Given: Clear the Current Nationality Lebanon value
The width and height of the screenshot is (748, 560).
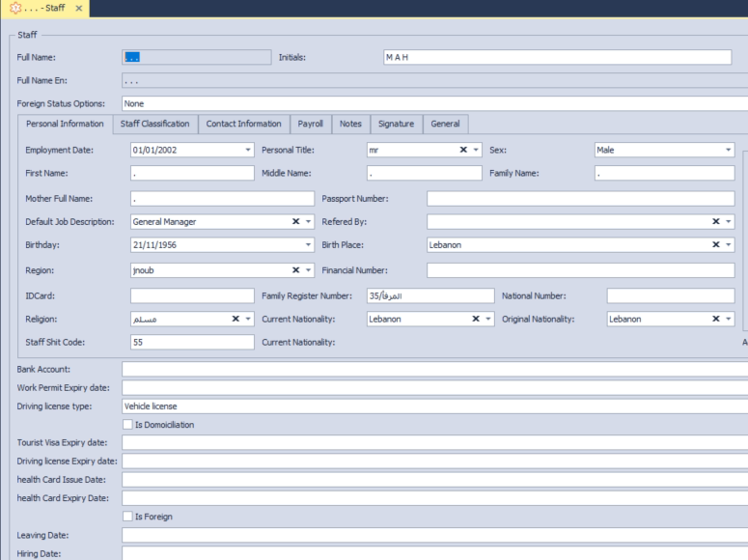Looking at the screenshot, I should coord(476,319).
